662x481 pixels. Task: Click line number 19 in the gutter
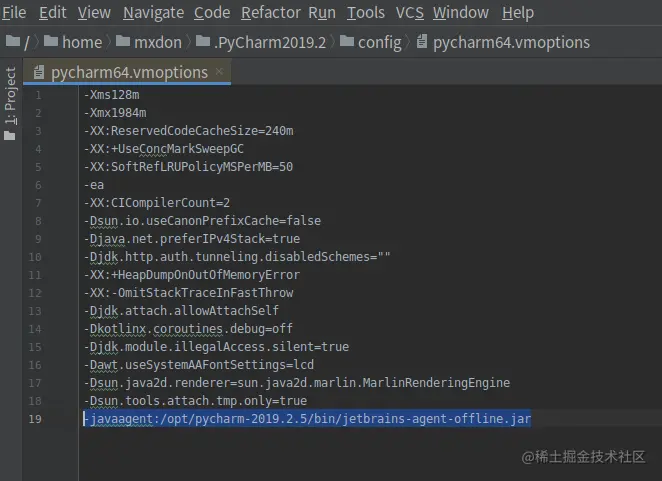[x=35, y=419]
